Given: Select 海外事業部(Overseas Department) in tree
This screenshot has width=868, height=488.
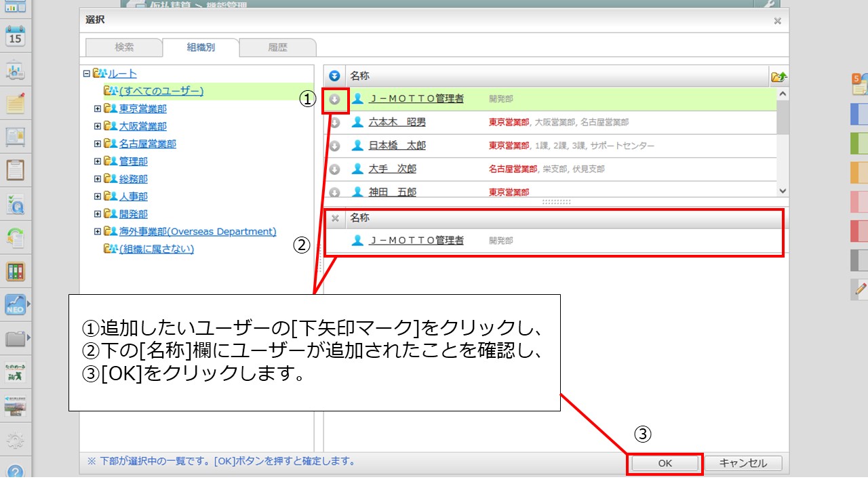Looking at the screenshot, I should coord(197,232).
